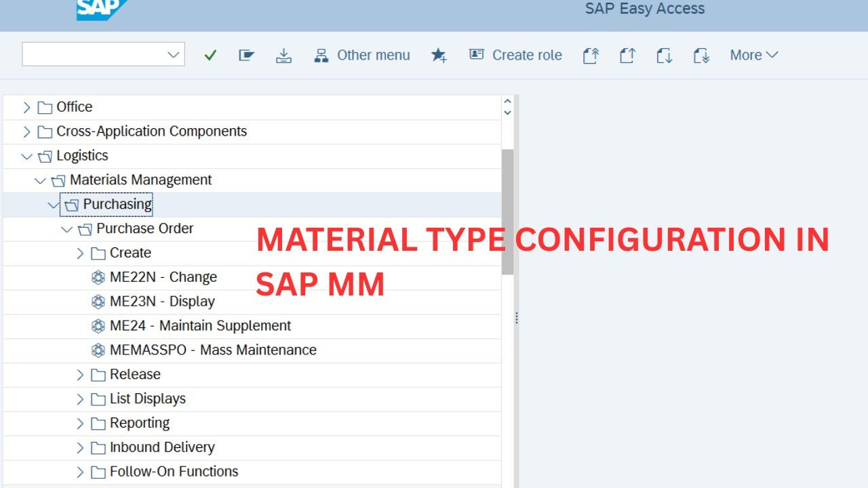Viewport: 868px width, 488px height.
Task: Select the List Displays folder label
Action: pyautogui.click(x=148, y=399)
